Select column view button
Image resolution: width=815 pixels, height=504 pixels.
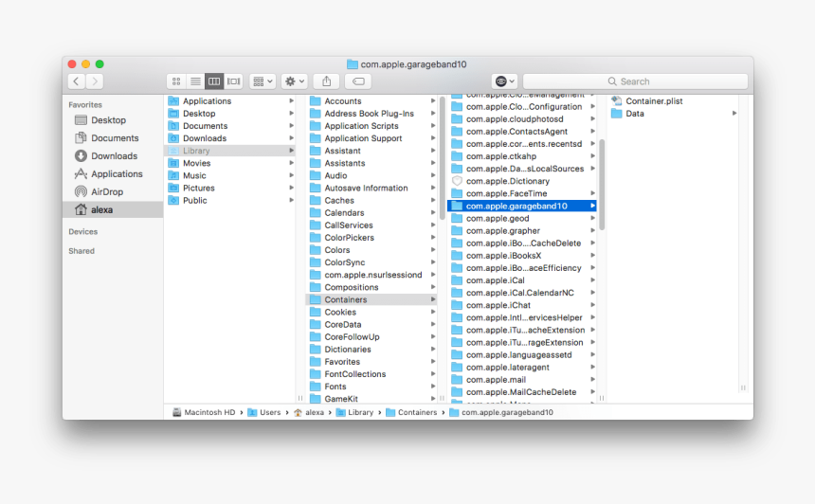pyautogui.click(x=214, y=81)
